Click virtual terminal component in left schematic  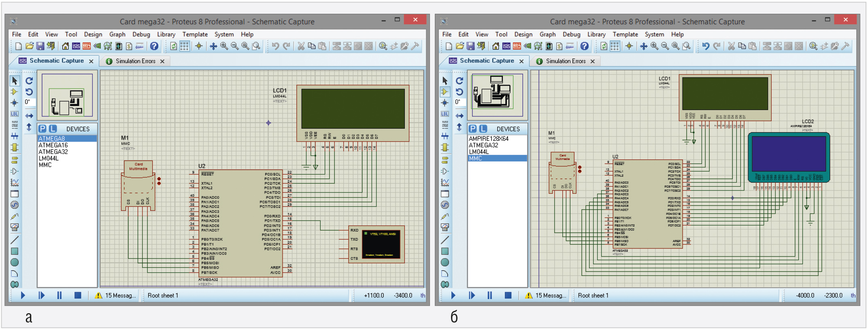[x=376, y=244]
